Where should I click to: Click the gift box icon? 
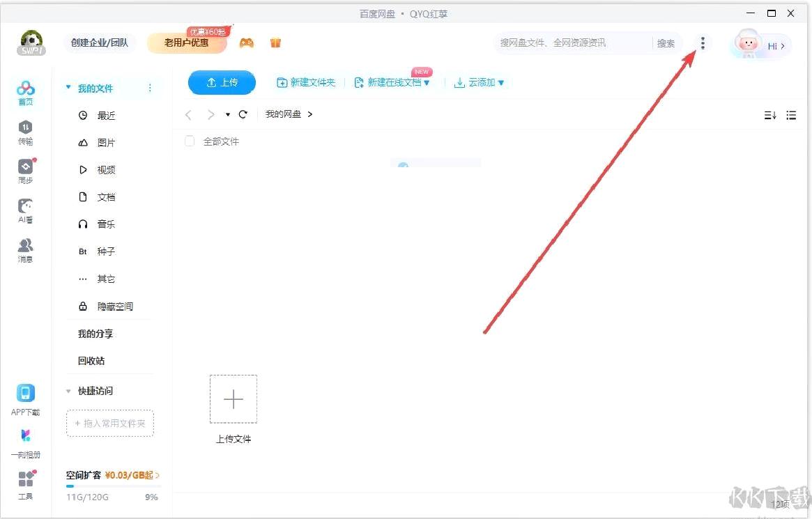pos(275,43)
